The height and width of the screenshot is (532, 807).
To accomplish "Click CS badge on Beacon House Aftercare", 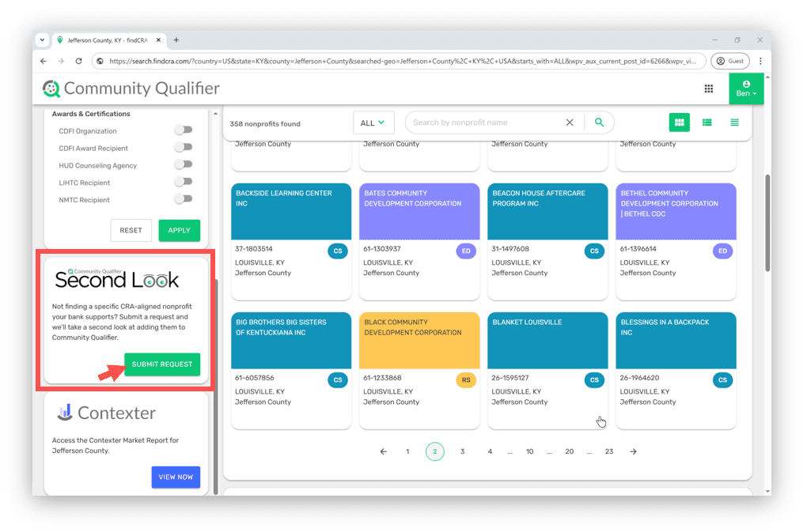I will 594,251.
